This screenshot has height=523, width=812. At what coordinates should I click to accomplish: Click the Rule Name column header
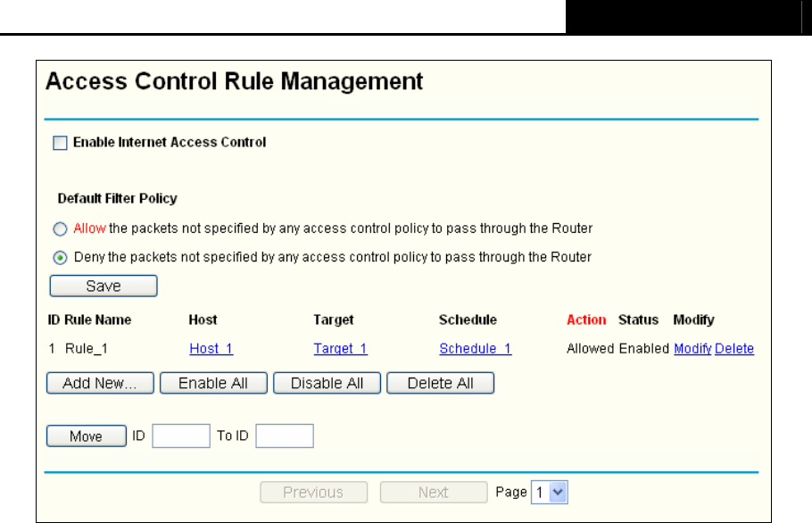pos(98,320)
